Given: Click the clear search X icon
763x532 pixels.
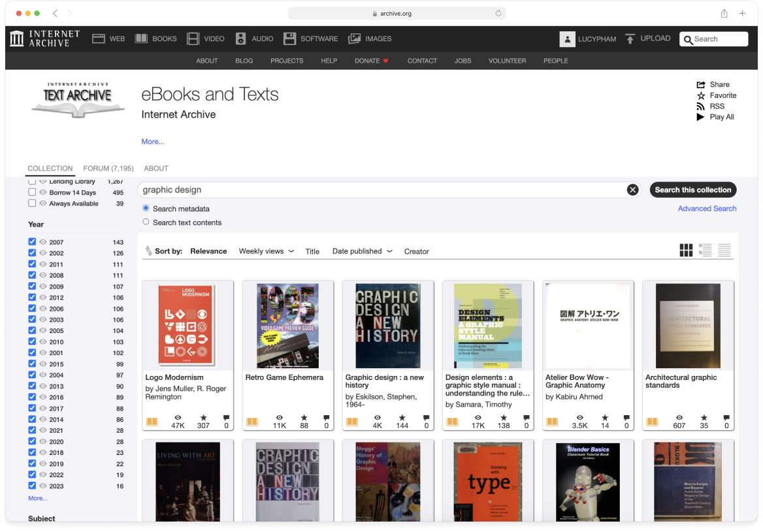Looking at the screenshot, I should [632, 190].
